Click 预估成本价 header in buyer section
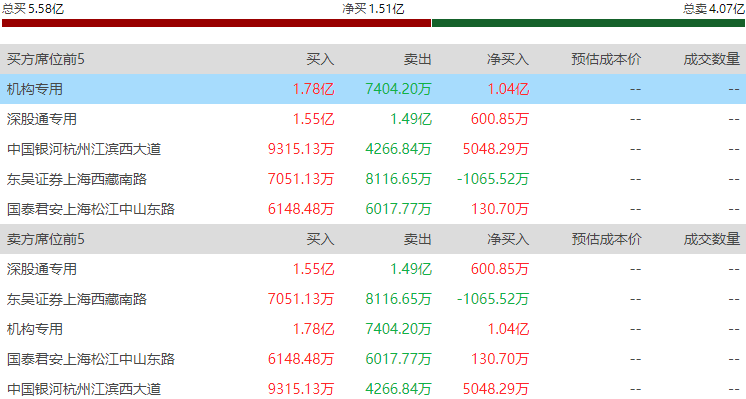 click(606, 59)
